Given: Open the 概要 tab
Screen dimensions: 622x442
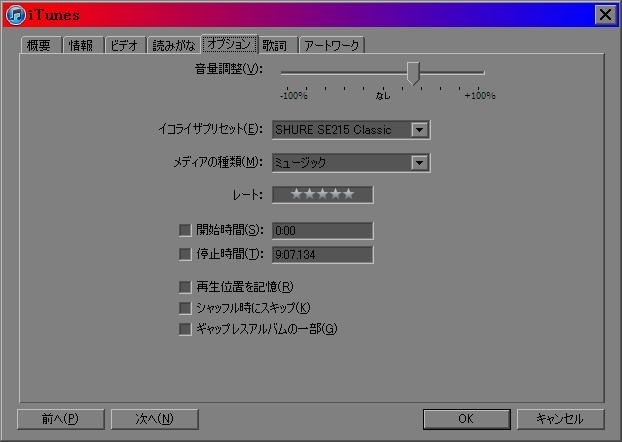Looking at the screenshot, I should tap(41, 45).
